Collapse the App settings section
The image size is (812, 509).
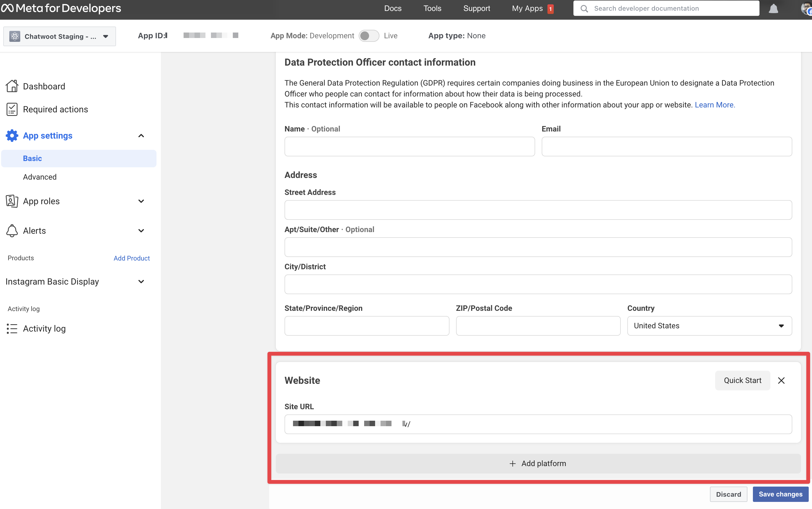(x=141, y=136)
